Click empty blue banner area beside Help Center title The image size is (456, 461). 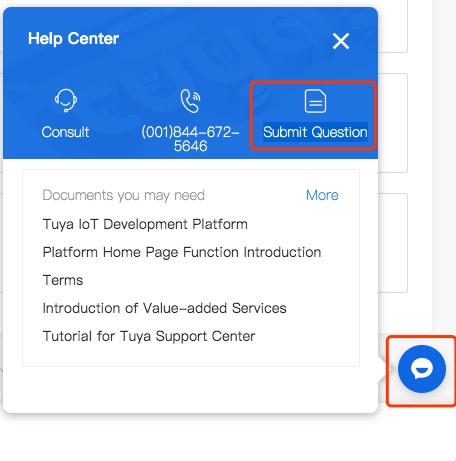point(223,40)
